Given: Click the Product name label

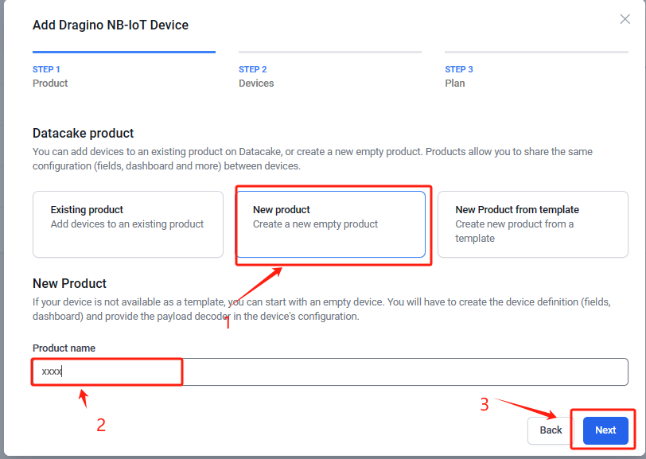Looking at the screenshot, I should [x=64, y=348].
